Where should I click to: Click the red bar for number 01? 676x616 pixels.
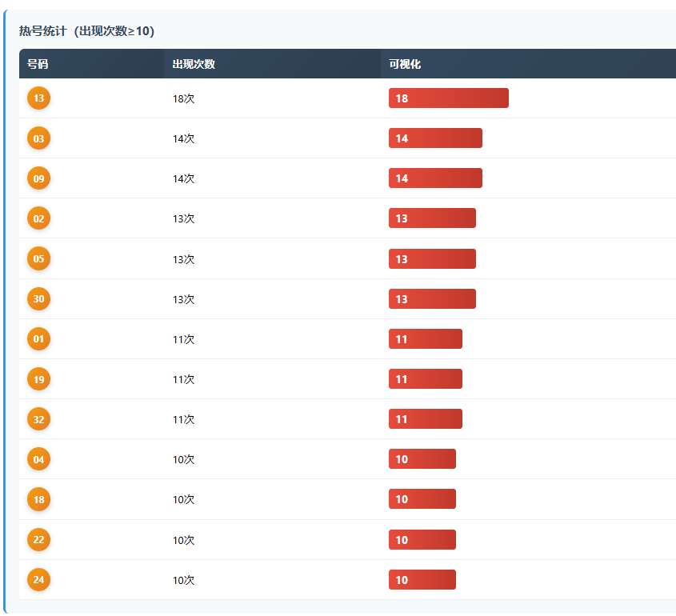pyautogui.click(x=425, y=339)
